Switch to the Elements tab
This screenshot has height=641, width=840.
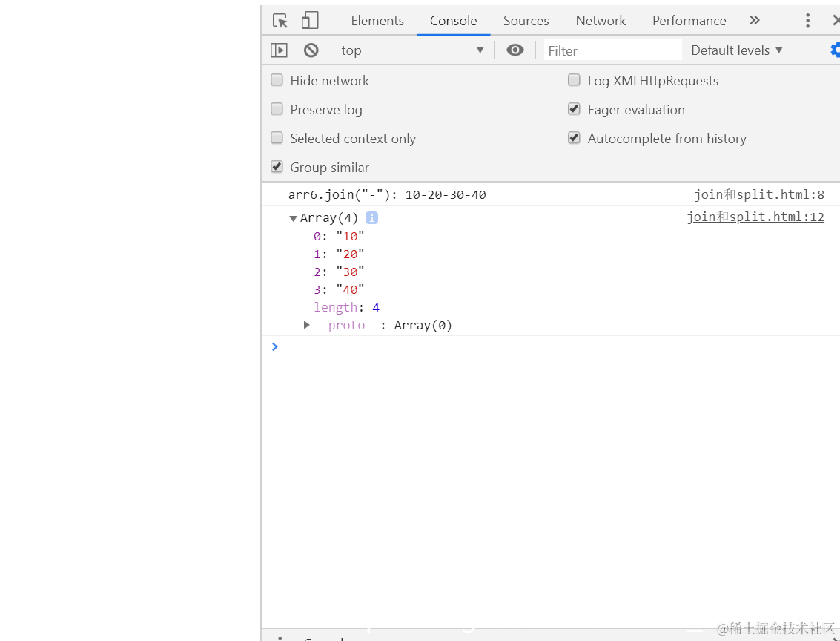click(x=377, y=20)
